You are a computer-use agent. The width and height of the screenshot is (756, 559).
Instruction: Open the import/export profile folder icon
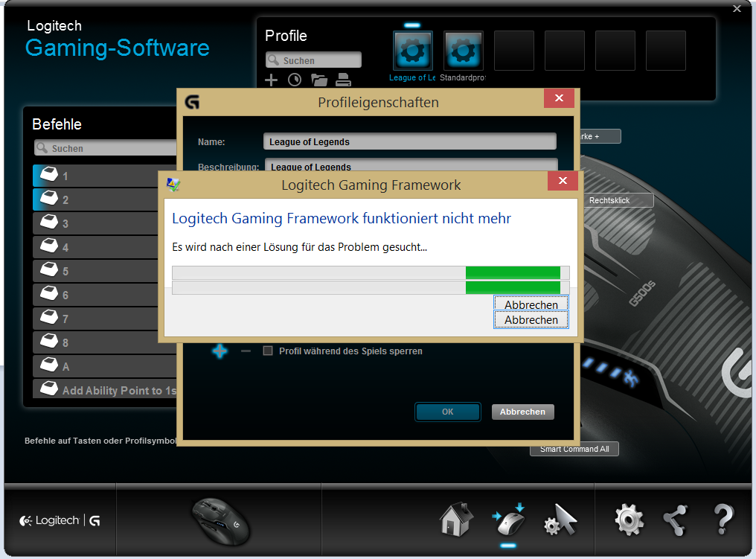(318, 80)
